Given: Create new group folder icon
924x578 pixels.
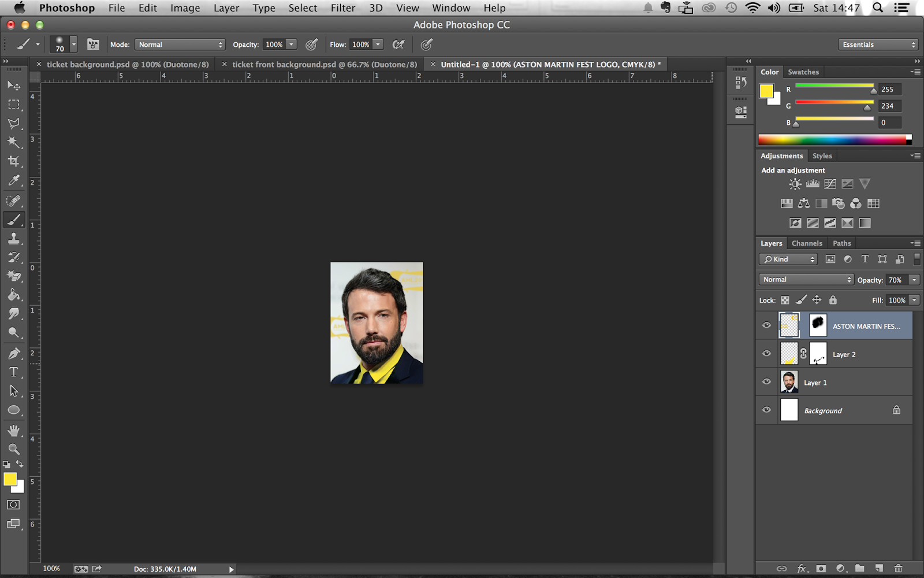Looking at the screenshot, I should (x=860, y=568).
